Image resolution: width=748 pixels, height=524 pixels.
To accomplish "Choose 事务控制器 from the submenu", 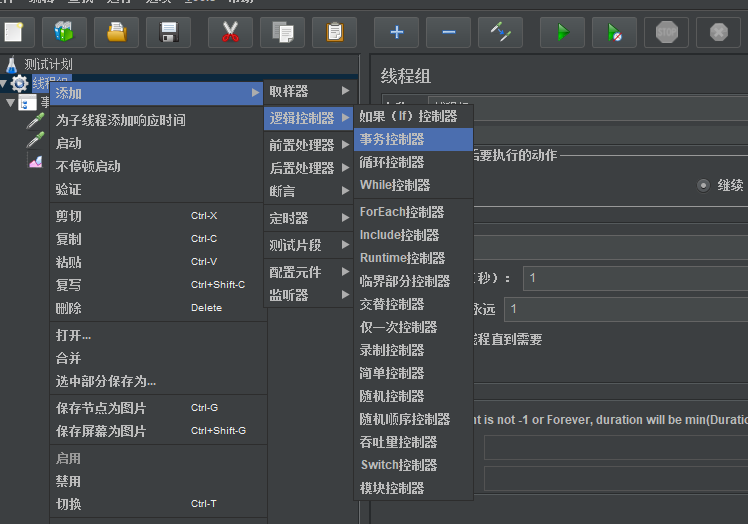I will point(414,139).
